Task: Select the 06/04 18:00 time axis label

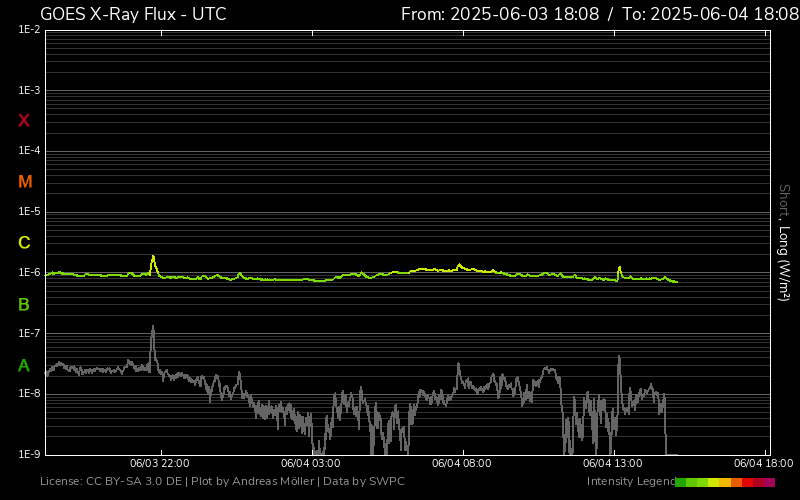Action: pyautogui.click(x=763, y=463)
